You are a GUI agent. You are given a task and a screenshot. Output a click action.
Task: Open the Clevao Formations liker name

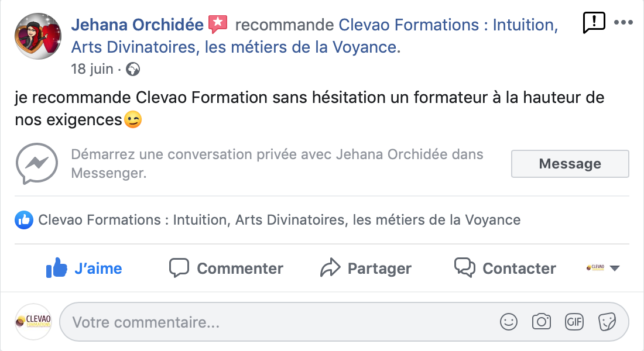279,220
